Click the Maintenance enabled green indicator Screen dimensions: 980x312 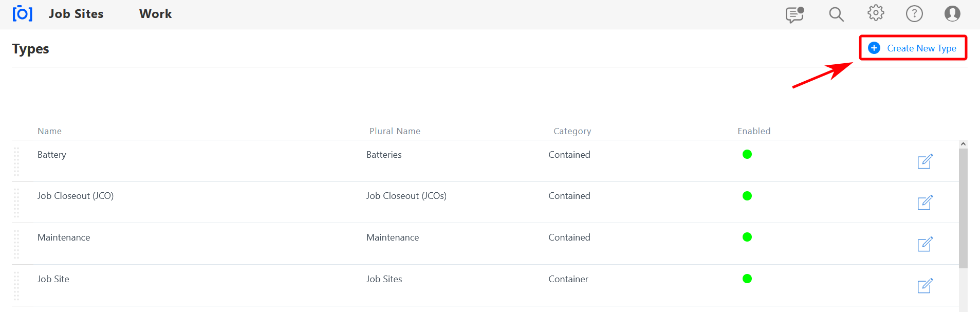click(747, 237)
